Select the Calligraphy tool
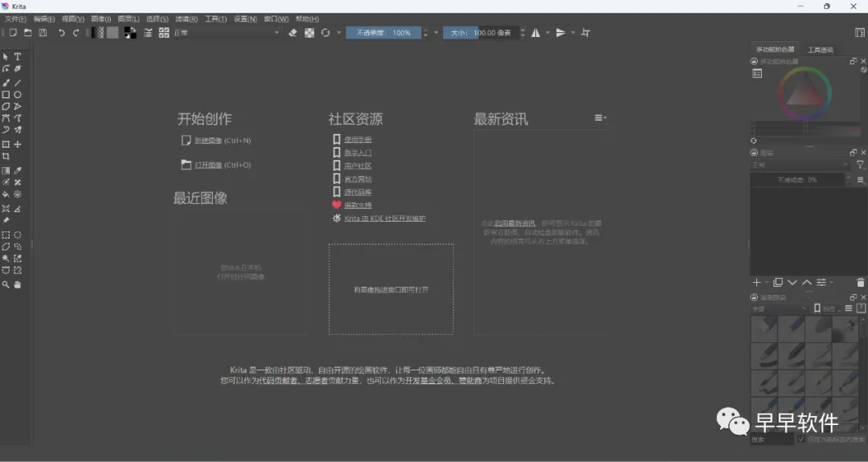868x462 pixels. click(x=18, y=68)
